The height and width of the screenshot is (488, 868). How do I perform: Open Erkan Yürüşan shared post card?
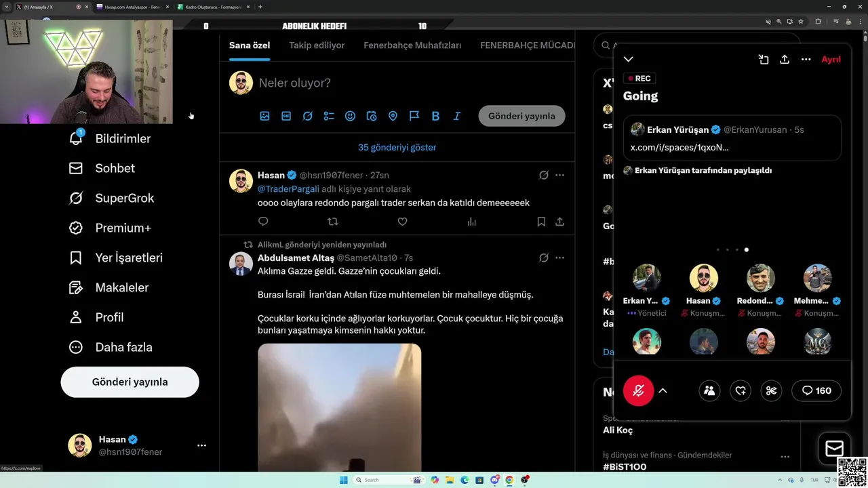pos(732,138)
